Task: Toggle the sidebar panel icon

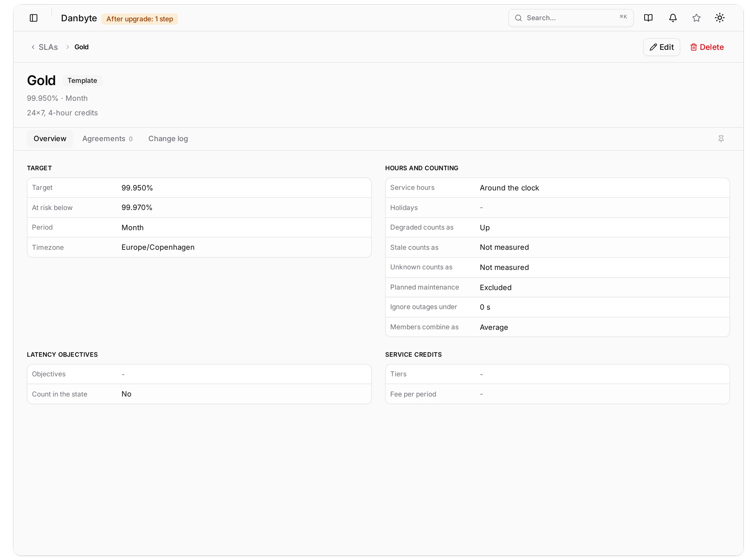Action: (x=33, y=18)
